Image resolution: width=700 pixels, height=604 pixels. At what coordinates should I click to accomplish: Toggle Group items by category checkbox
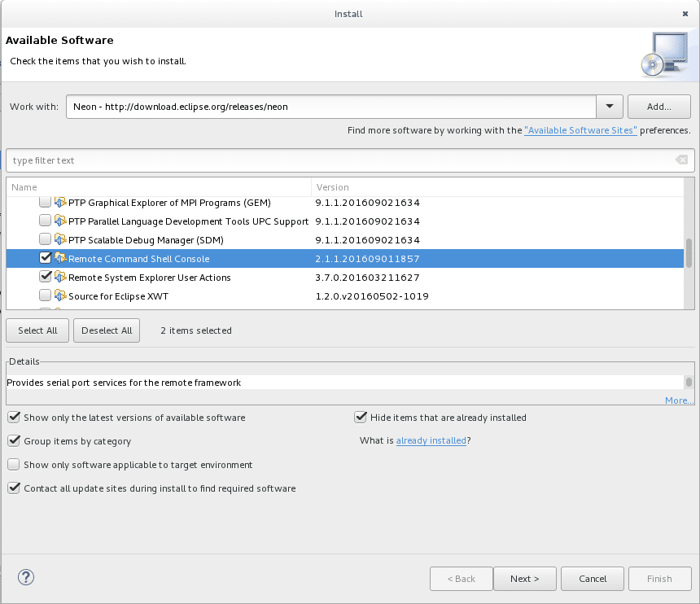pyautogui.click(x=14, y=441)
